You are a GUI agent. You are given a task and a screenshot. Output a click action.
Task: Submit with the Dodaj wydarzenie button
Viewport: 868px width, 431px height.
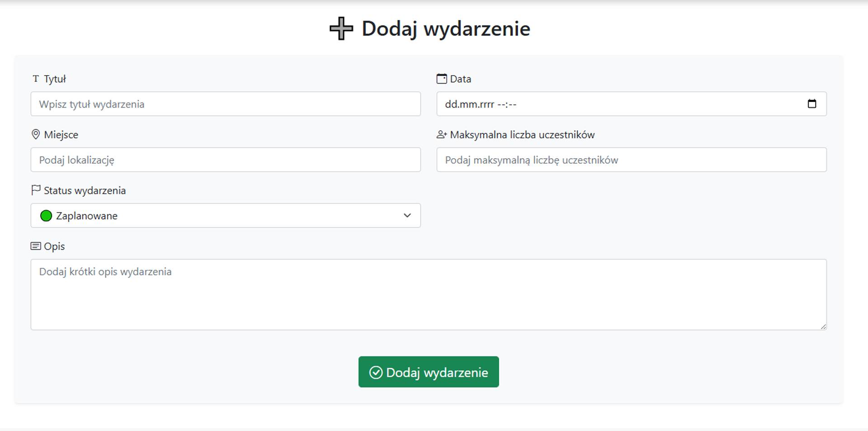pos(429,372)
